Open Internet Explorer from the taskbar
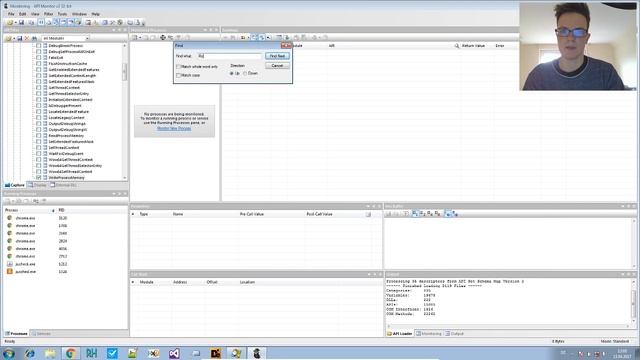 [29, 353]
